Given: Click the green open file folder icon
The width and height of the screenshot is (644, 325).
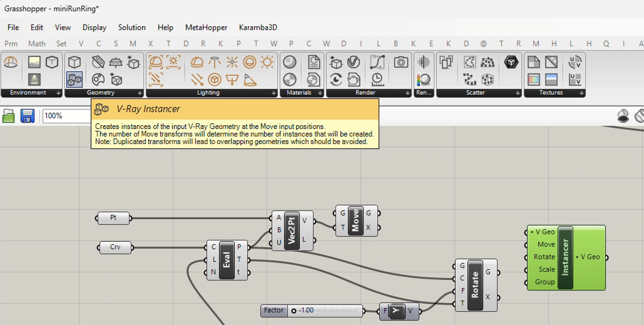Looking at the screenshot, I should tap(8, 116).
